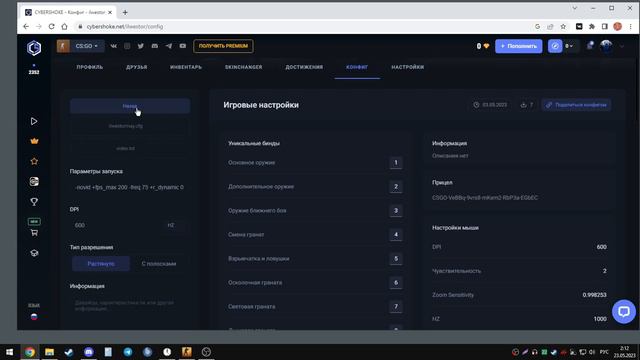
Task: Switch to the ДОСТИЖЕНИЯ tab
Action: tap(304, 67)
